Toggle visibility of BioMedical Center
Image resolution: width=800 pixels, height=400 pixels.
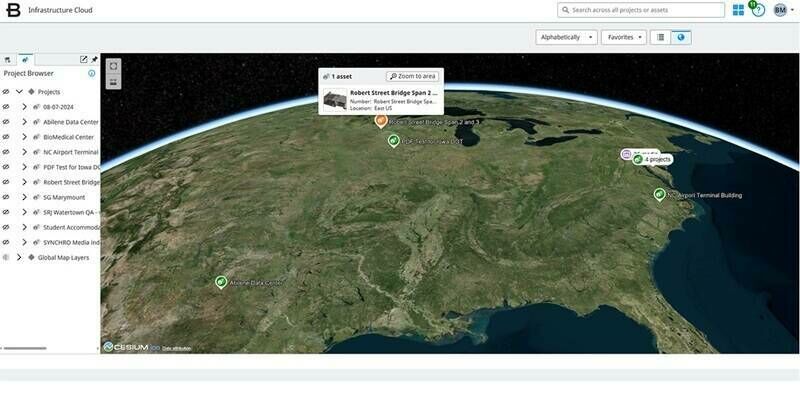coord(6,137)
